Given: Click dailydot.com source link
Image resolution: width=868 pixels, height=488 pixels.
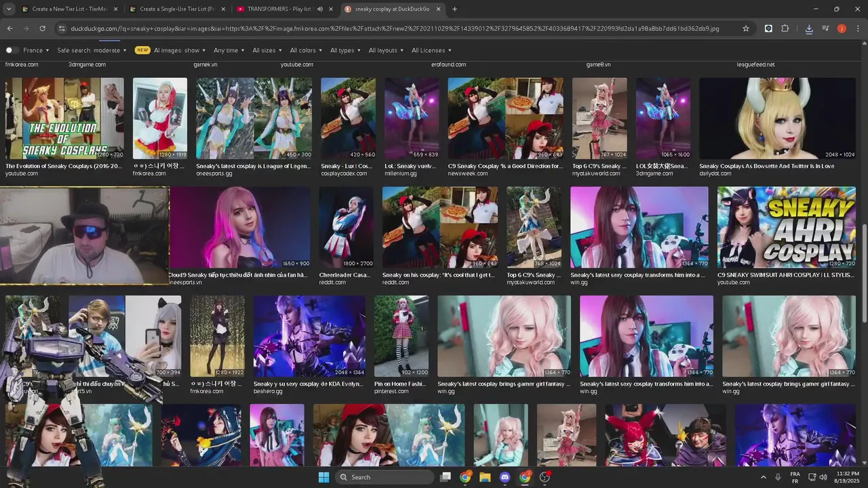Looking at the screenshot, I should pyautogui.click(x=715, y=174).
